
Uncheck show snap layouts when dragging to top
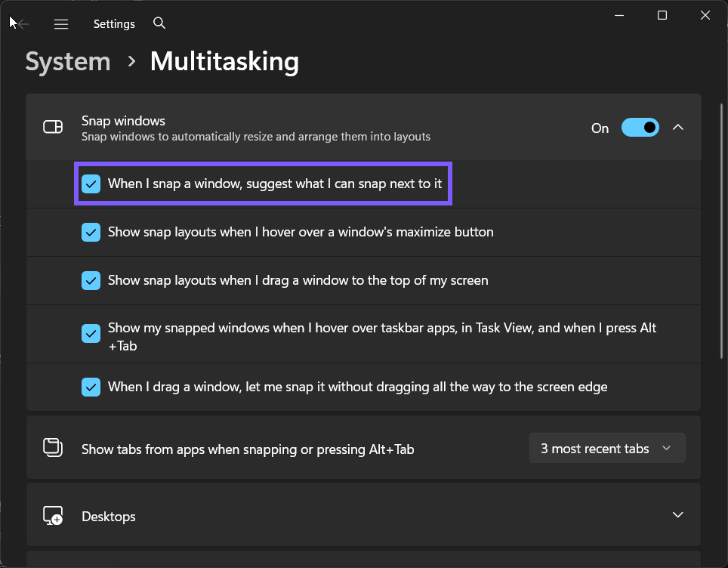point(91,280)
